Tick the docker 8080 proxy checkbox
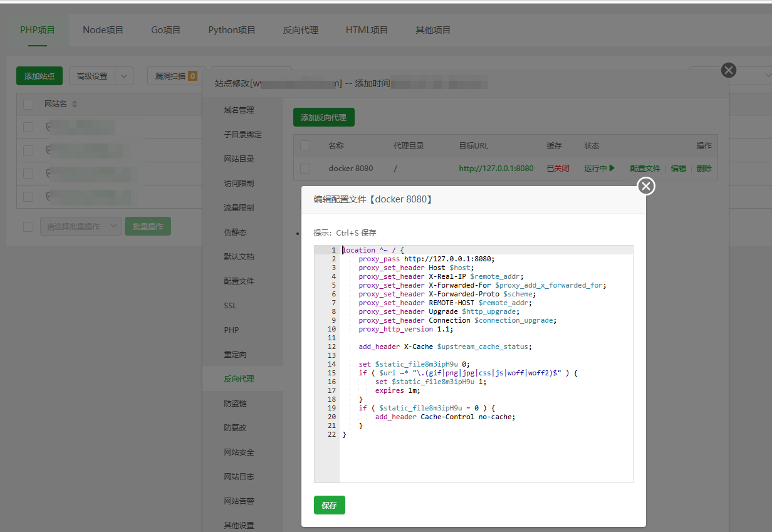Image resolution: width=772 pixels, height=532 pixels. coord(305,169)
